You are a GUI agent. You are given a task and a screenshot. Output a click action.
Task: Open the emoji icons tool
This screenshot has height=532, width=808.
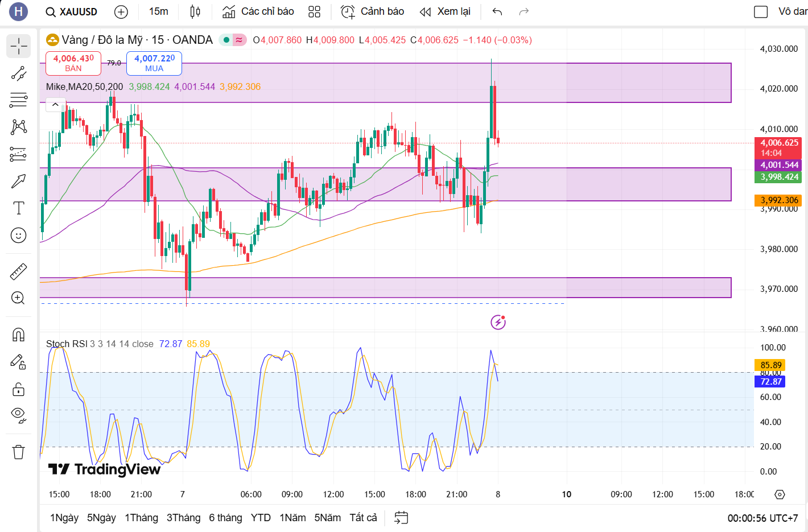[18, 235]
